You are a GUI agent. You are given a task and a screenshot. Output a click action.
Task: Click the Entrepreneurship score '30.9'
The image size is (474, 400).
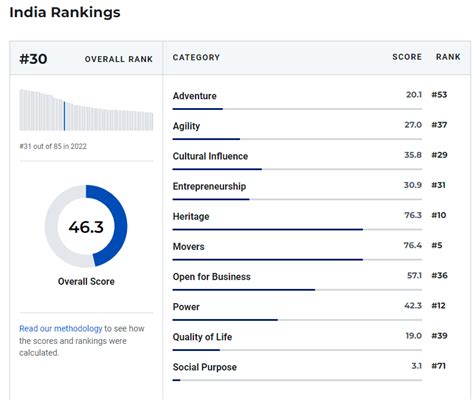[x=413, y=185]
